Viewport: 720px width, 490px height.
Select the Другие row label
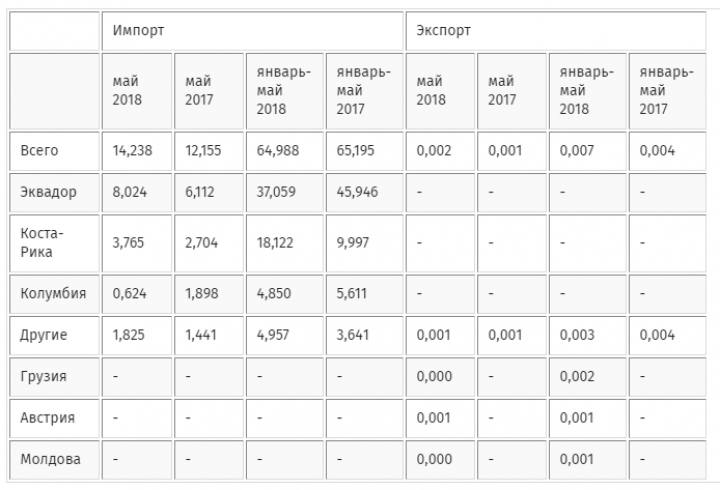(55, 335)
